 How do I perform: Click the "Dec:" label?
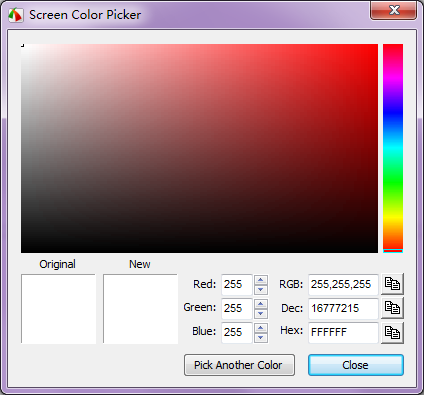tap(292, 308)
